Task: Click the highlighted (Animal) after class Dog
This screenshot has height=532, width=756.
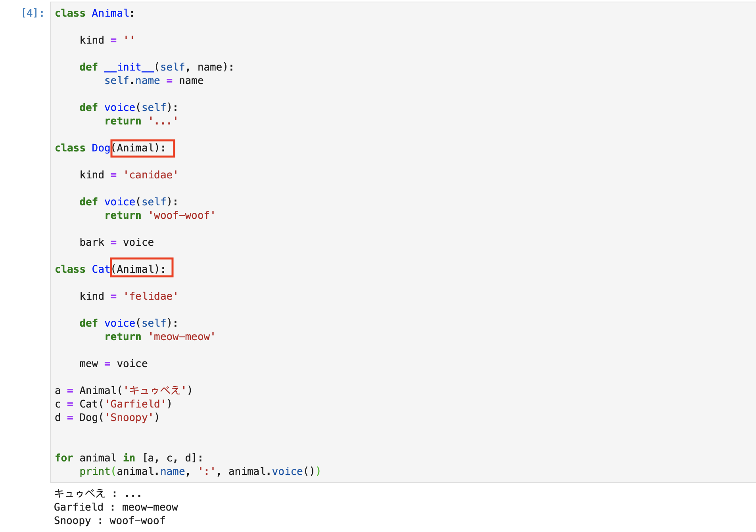Action: [x=142, y=148]
